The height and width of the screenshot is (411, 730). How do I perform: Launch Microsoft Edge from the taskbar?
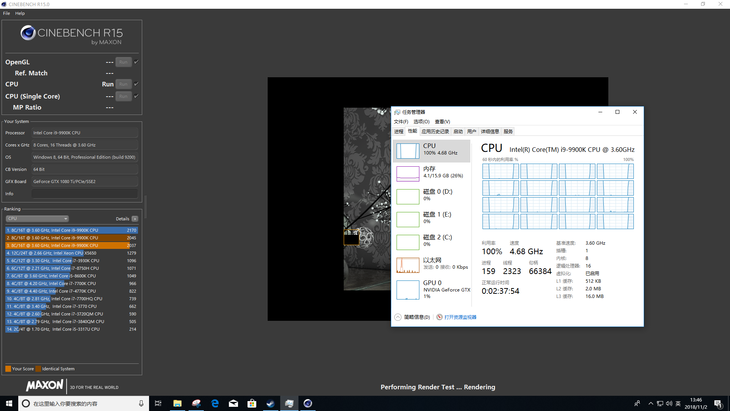(x=215, y=403)
